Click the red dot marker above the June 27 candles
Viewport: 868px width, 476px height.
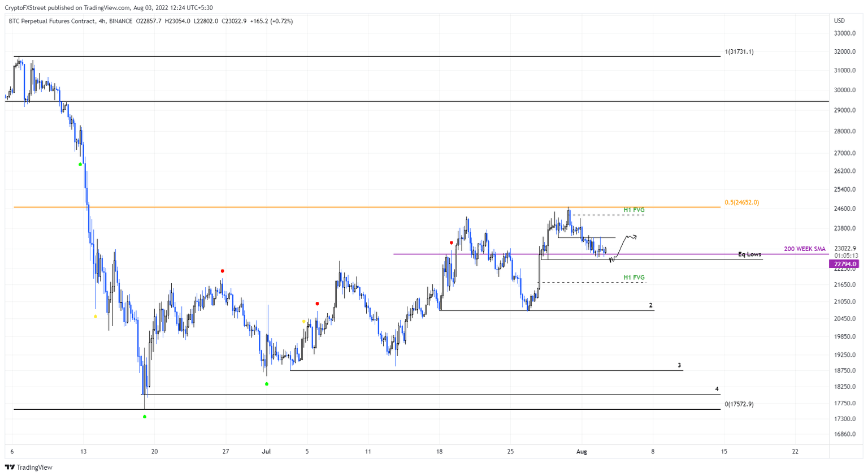[222, 270]
